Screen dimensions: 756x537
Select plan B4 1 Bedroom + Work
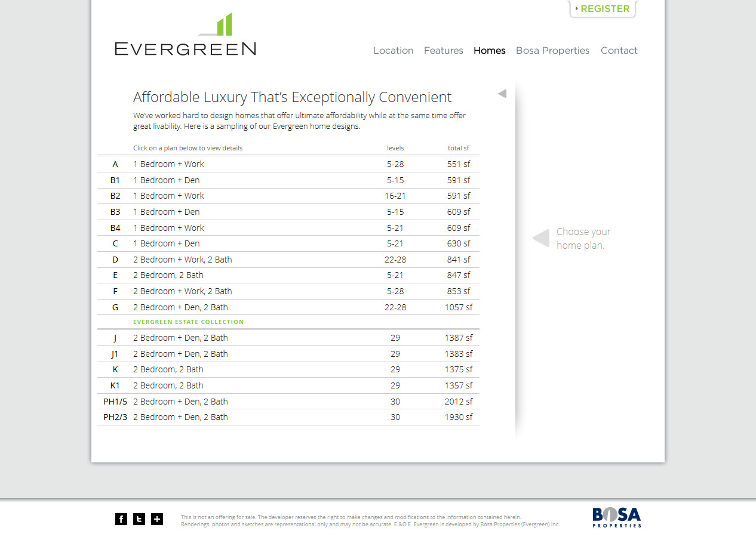point(288,228)
